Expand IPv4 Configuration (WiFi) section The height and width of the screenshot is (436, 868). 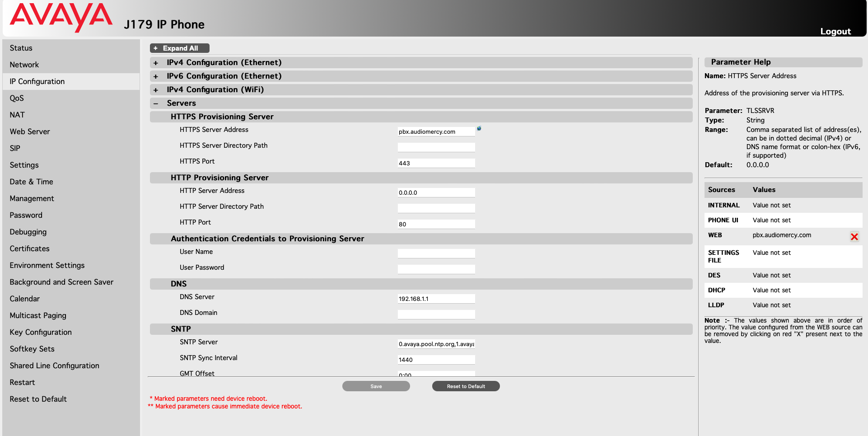[x=421, y=89]
